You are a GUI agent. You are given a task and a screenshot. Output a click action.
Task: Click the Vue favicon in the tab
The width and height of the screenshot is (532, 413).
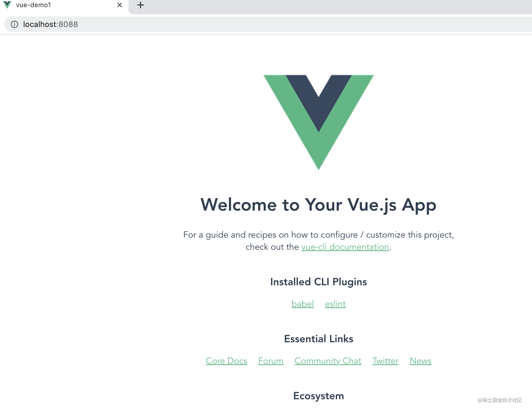coord(7,5)
